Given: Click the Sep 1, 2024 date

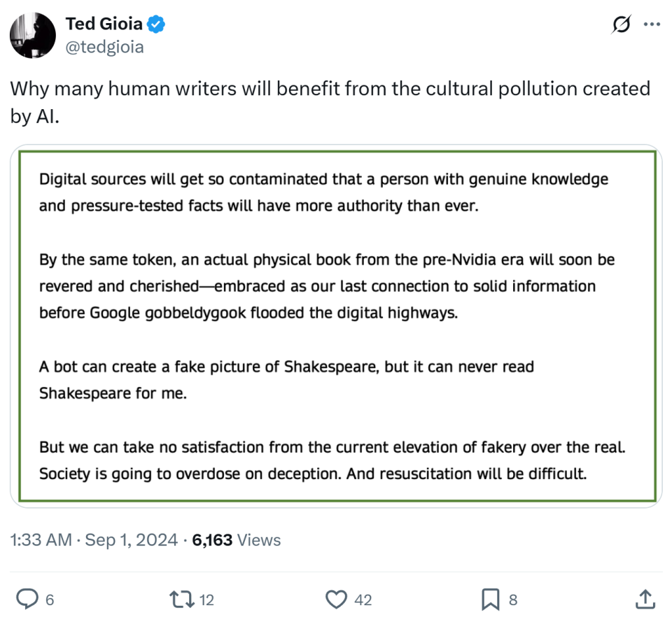Looking at the screenshot, I should pos(129,540).
